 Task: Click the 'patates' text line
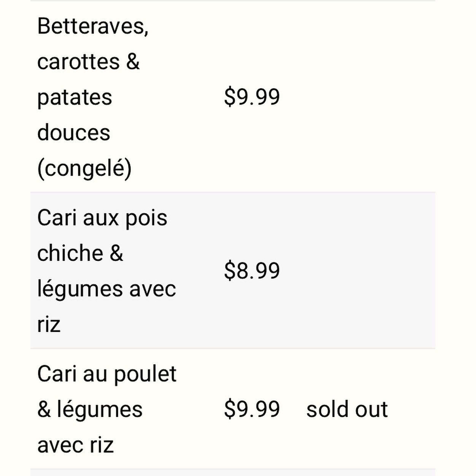(75, 97)
